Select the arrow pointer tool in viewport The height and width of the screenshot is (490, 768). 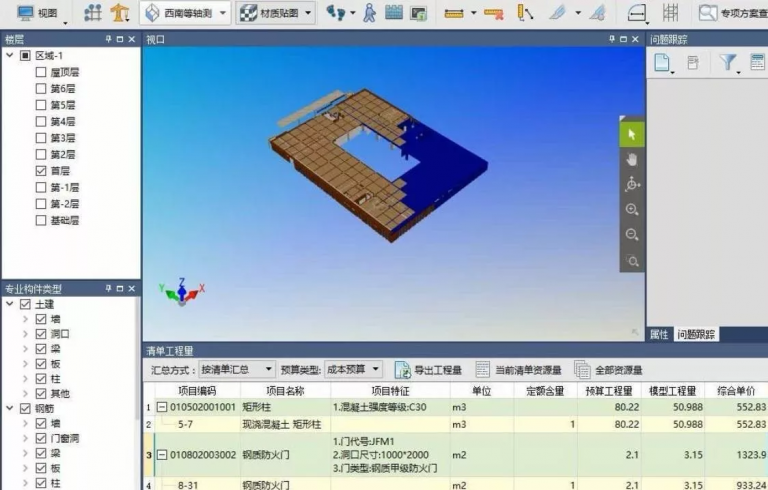pyautogui.click(x=631, y=134)
